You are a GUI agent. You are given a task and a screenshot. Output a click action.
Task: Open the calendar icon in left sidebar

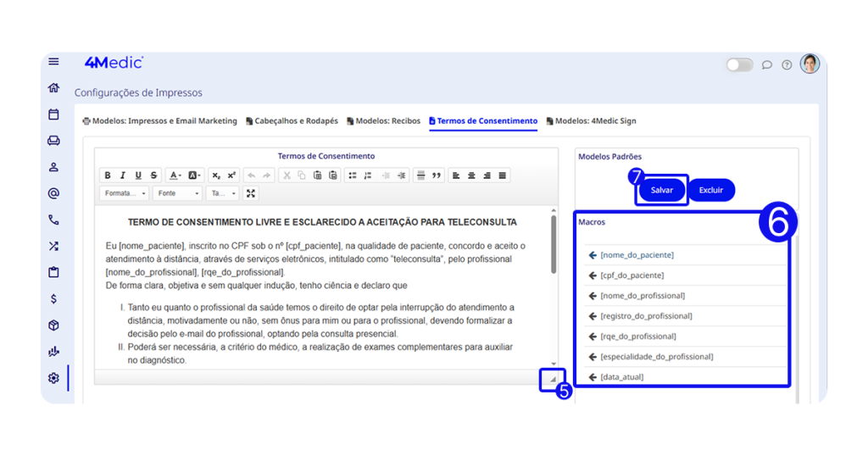coord(53,114)
